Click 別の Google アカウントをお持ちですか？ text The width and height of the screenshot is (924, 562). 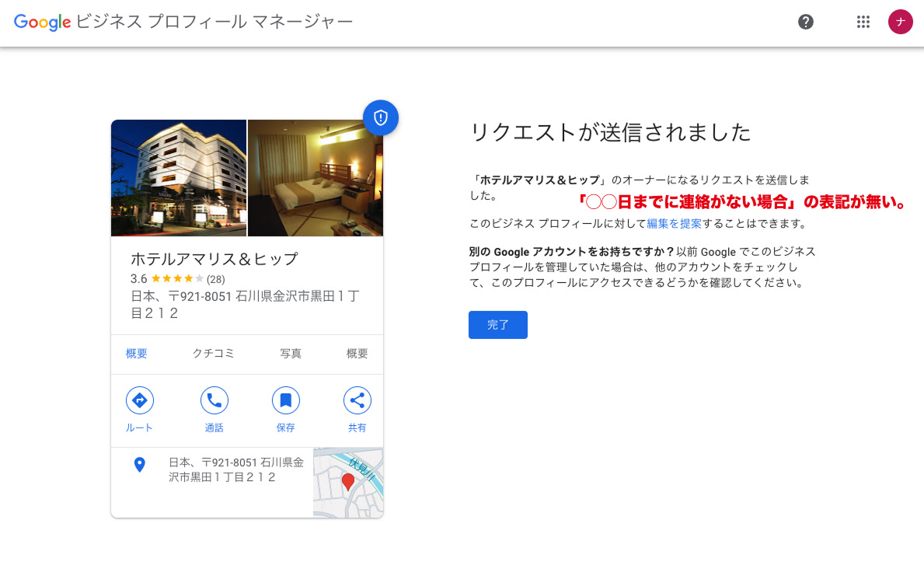click(x=572, y=252)
